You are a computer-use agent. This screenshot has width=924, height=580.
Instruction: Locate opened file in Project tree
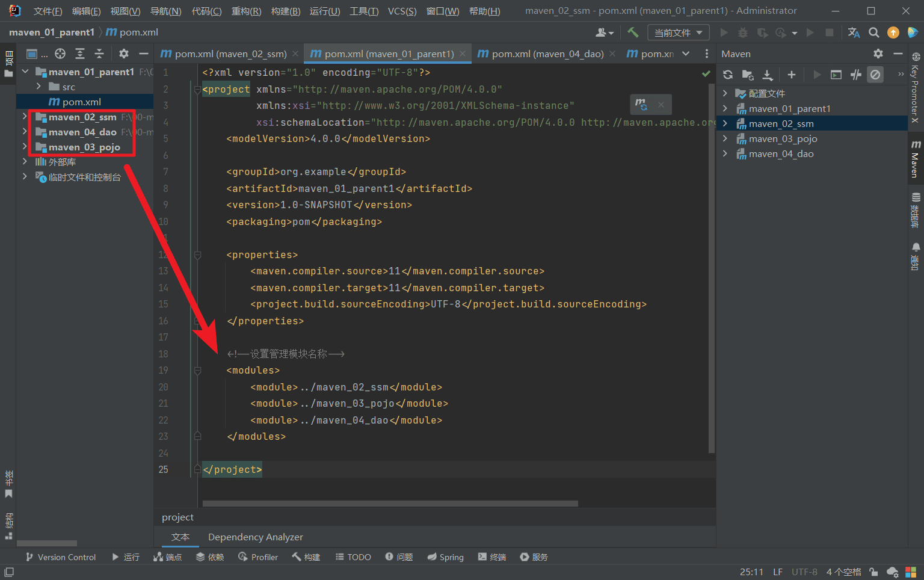pos(60,54)
